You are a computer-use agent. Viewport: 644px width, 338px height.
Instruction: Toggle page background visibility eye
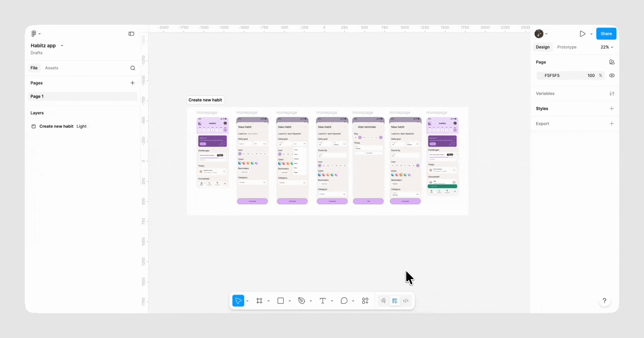point(612,75)
